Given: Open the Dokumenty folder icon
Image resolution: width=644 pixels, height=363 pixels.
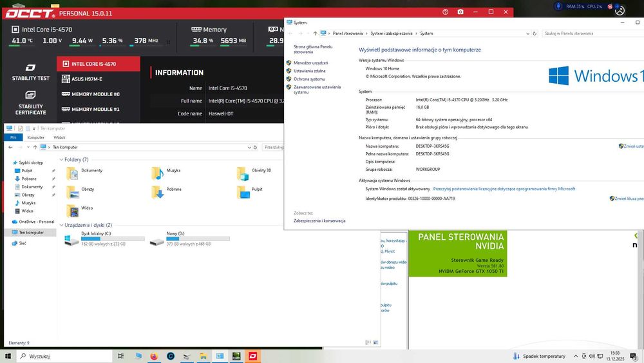Looking at the screenshot, I should (72, 173).
